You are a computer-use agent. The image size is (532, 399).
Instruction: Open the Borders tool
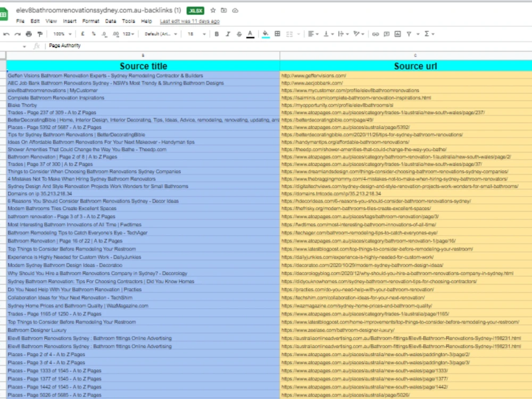[x=278, y=34]
